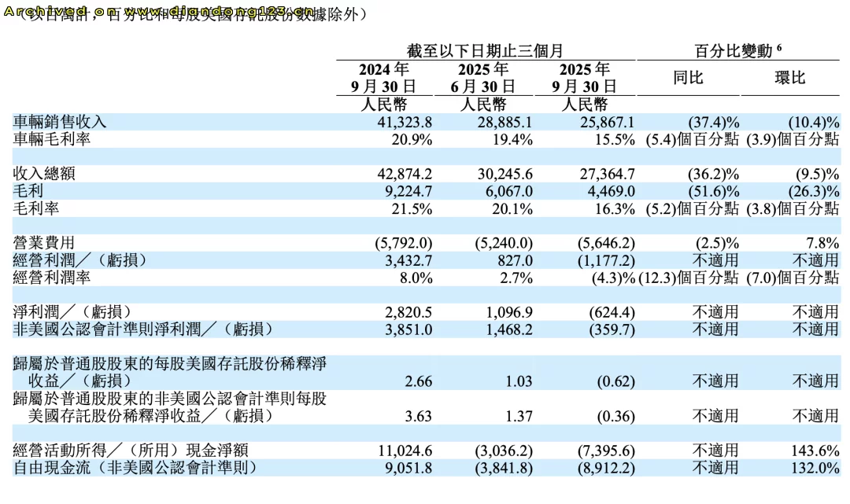This screenshot has height=504, width=850.
Task: Select the value 41,323.8 in the table
Action: 406,122
